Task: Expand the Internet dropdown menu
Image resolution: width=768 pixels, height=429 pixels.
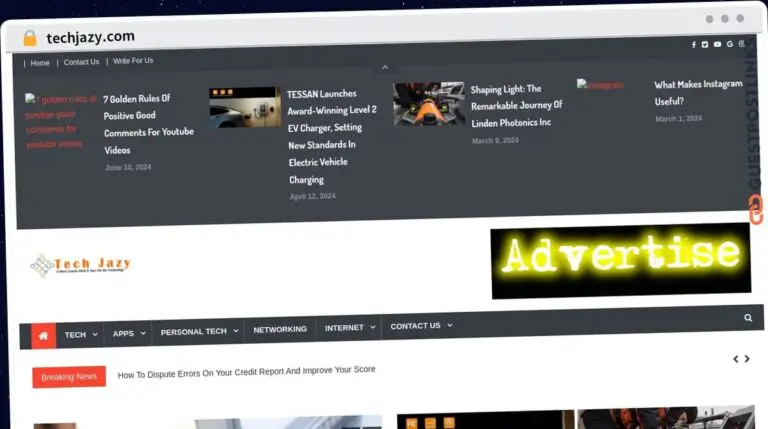Action: pos(349,327)
